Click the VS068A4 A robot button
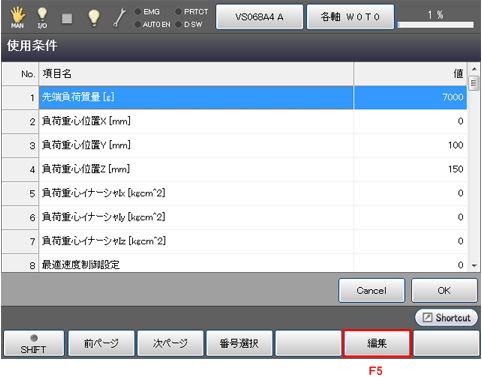Viewport: 482px width, 377px height. coord(259,17)
